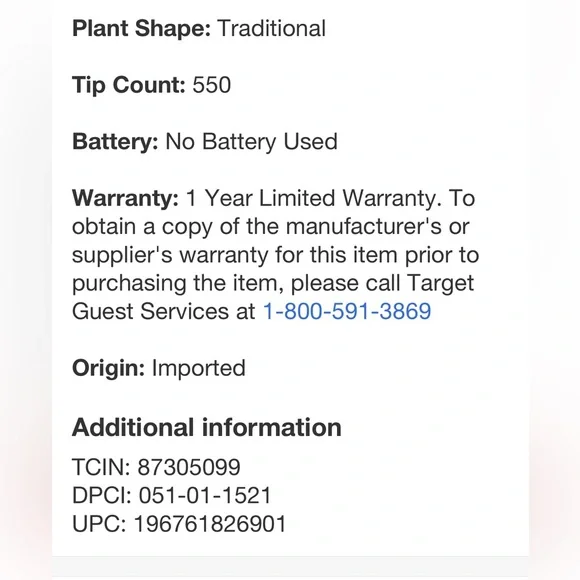Call the 1-800-591-3869 phone link
Screen dimensions: 580x580
point(347,311)
